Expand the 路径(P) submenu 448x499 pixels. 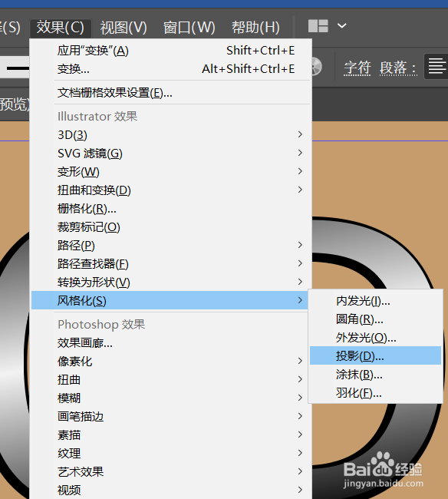pos(171,246)
